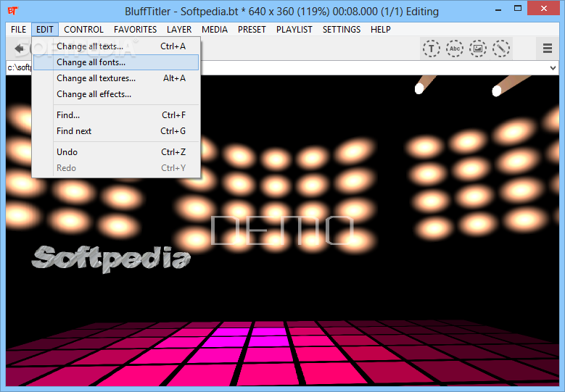Click the back arrow toolbar icon
This screenshot has height=392, width=565.
(19, 49)
